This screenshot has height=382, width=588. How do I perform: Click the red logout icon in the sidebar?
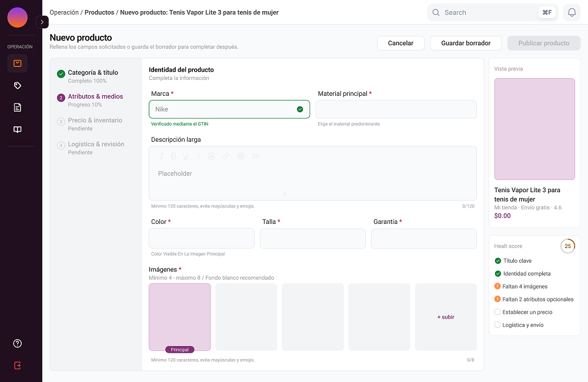pos(17,366)
